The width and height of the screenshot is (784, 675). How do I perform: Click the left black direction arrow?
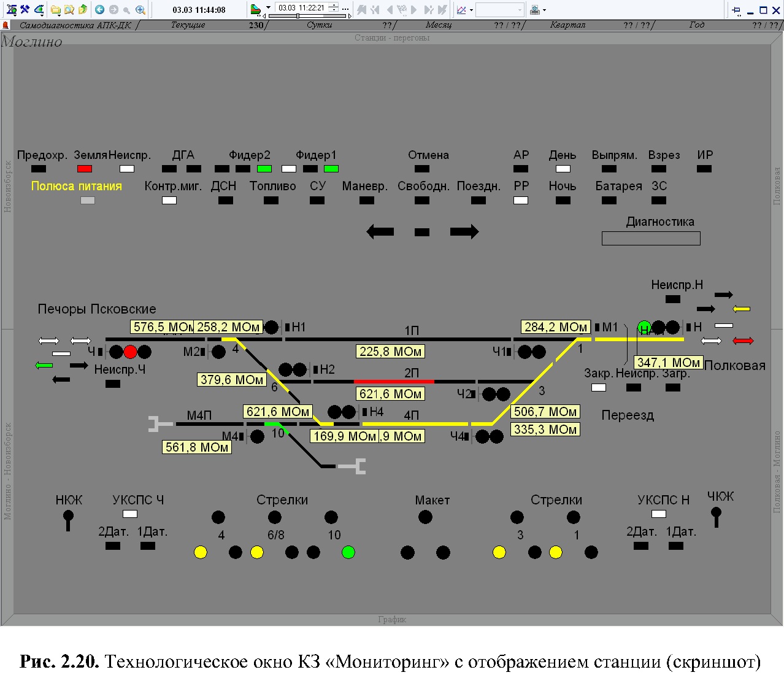pos(380,231)
